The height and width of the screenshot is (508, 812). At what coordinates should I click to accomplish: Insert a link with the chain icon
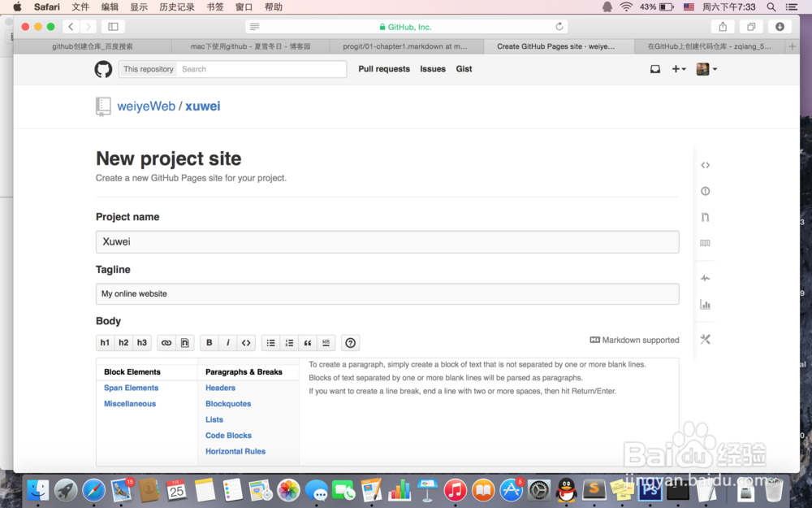pyautogui.click(x=166, y=343)
